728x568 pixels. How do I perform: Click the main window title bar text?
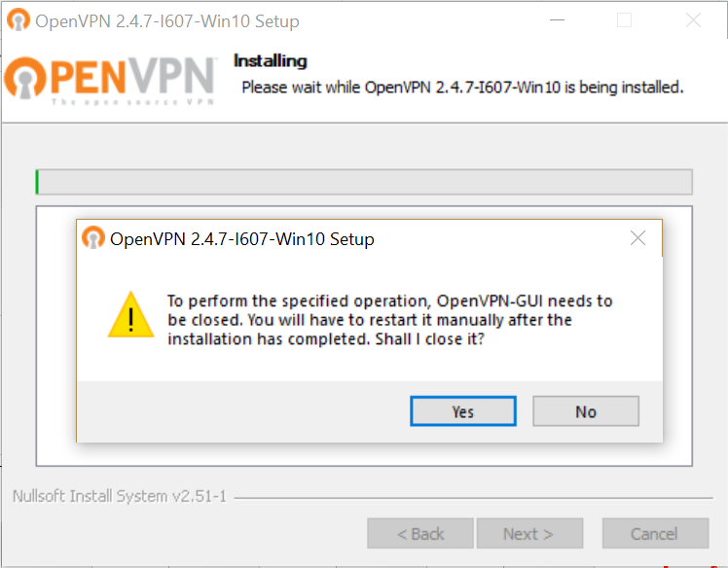[167, 21]
